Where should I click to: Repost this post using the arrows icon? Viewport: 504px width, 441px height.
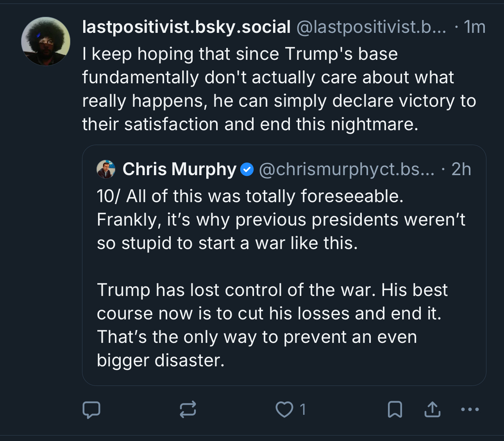(188, 410)
